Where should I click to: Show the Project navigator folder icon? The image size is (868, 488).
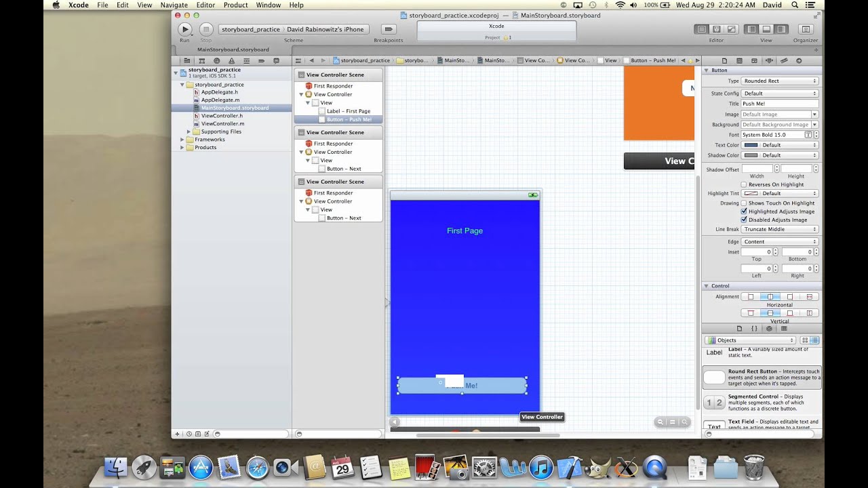pos(186,60)
